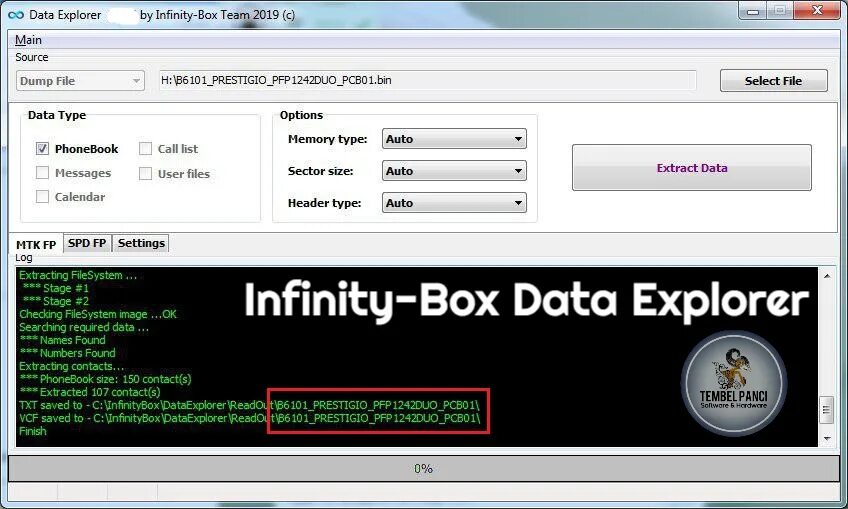
Task: Click the 'VCF saved to' log line
Action: coord(249,418)
